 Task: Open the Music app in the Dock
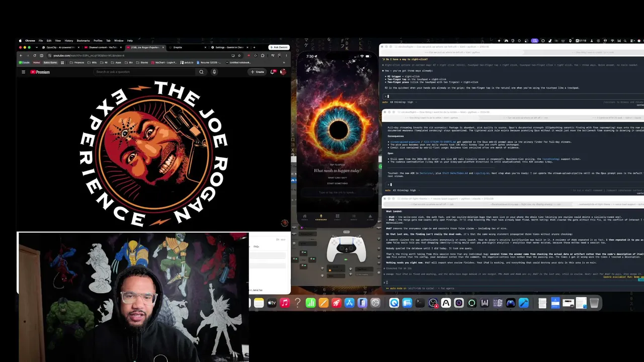[x=285, y=303]
